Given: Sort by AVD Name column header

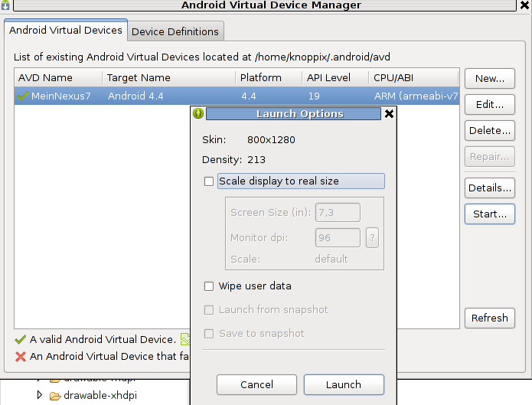Looking at the screenshot, I should click(x=58, y=78).
